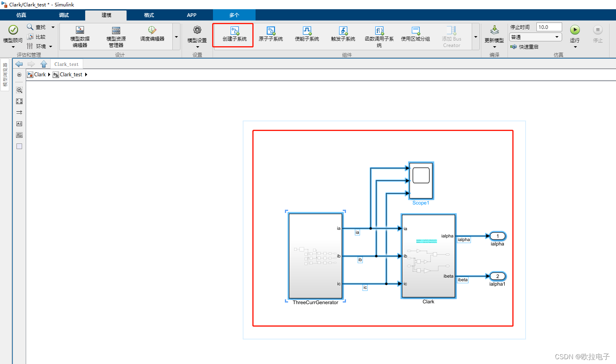Navigate to Clark via the breadcrumb link
Screen dimensions: 616x364
click(x=40, y=74)
